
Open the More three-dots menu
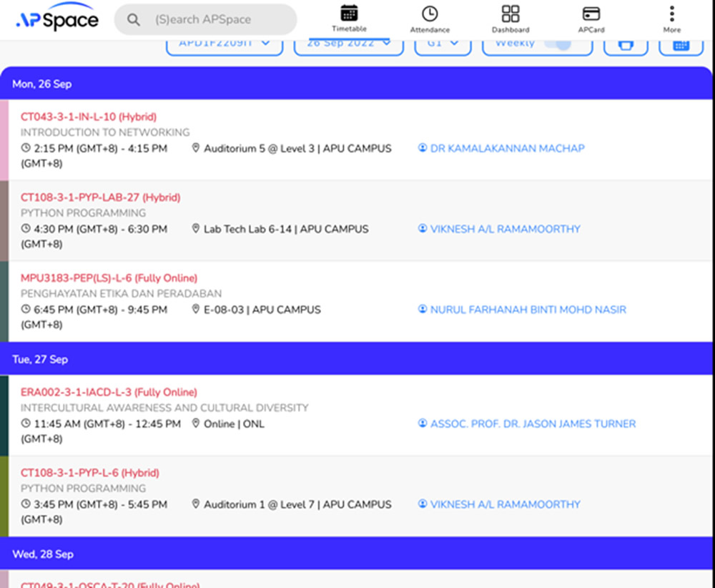tap(671, 14)
